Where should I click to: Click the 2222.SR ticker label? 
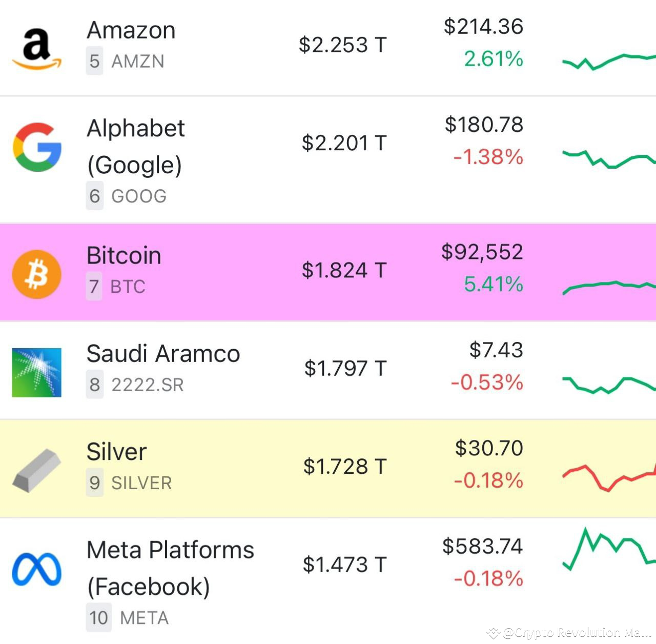click(x=148, y=385)
